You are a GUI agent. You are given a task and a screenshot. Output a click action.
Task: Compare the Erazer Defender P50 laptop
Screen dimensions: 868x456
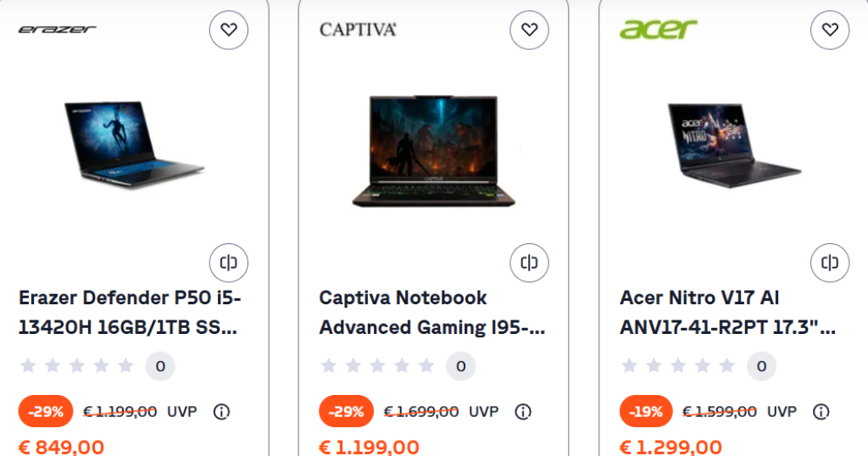[229, 262]
